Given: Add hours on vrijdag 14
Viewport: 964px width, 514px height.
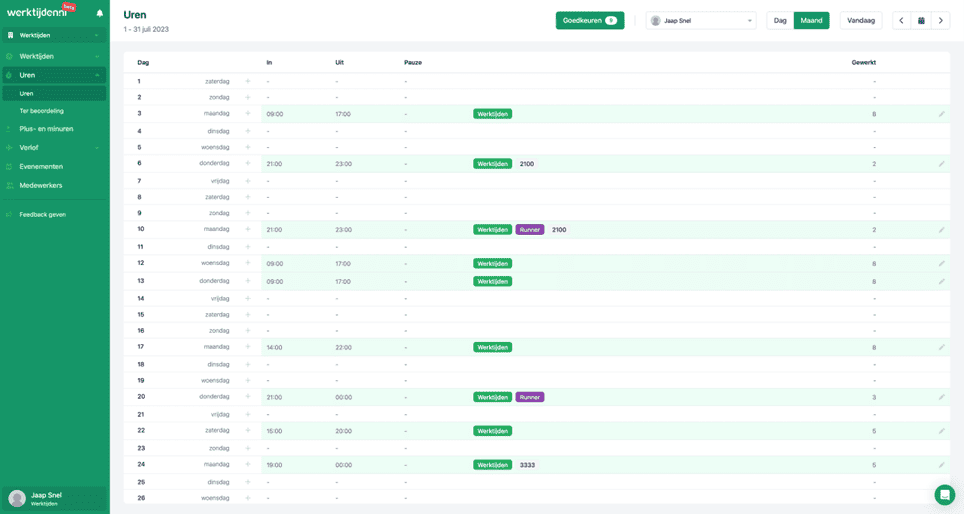Looking at the screenshot, I should point(248,298).
